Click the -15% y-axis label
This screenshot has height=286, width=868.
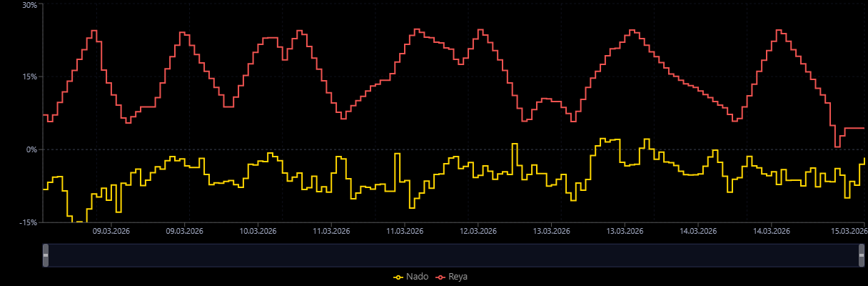28,222
